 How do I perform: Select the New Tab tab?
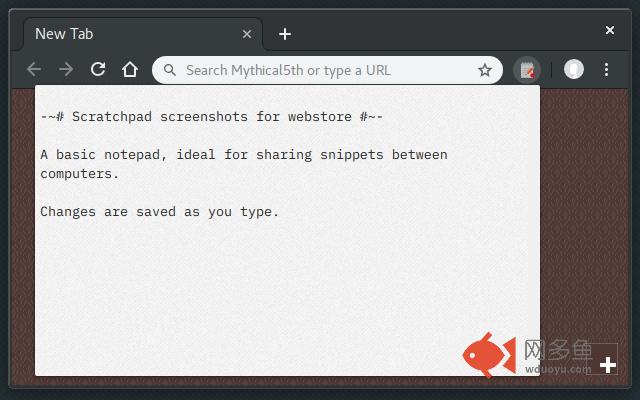coord(143,34)
